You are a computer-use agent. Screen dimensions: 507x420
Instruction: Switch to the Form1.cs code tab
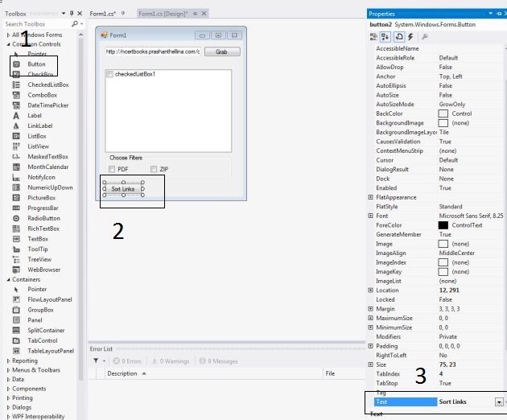click(x=103, y=14)
